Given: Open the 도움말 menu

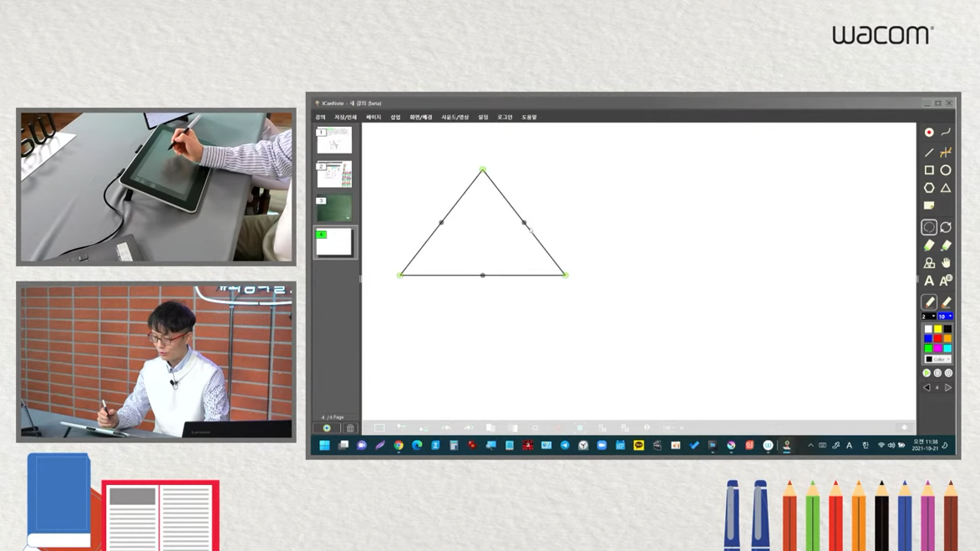Looking at the screenshot, I should coord(530,117).
